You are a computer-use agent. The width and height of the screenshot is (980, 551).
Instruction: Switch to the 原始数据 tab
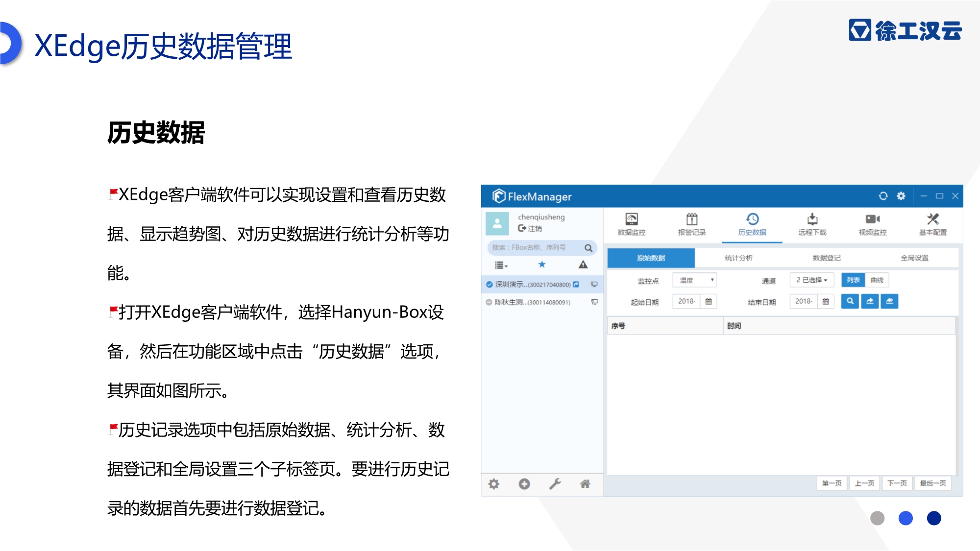[x=651, y=258]
